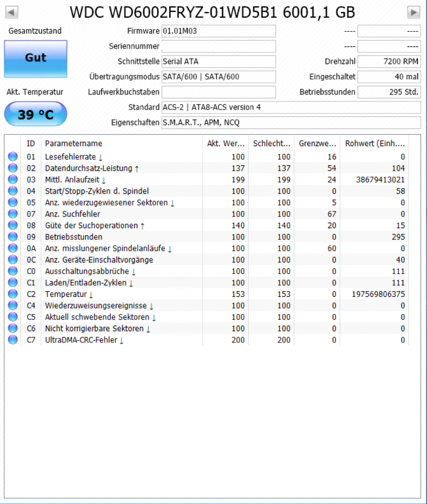Screen dimensions: 427x504
Task: Click the empty Seriennummer field
Action: (219, 46)
